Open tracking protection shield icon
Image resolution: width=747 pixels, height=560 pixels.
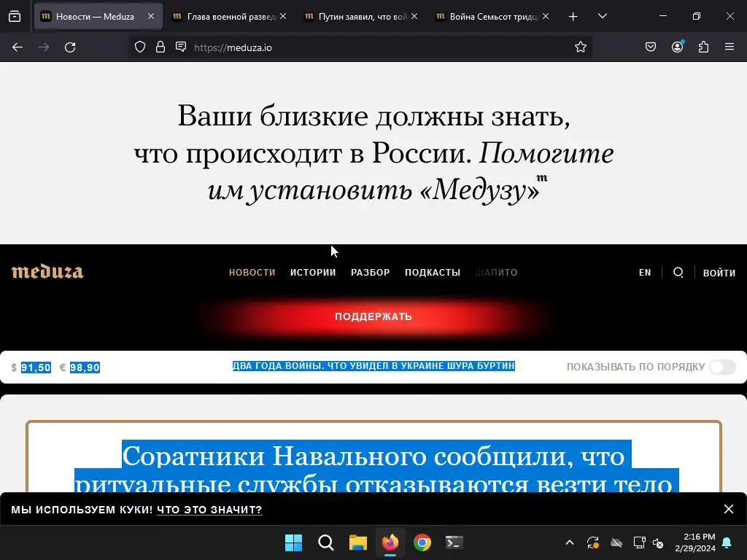pos(139,47)
